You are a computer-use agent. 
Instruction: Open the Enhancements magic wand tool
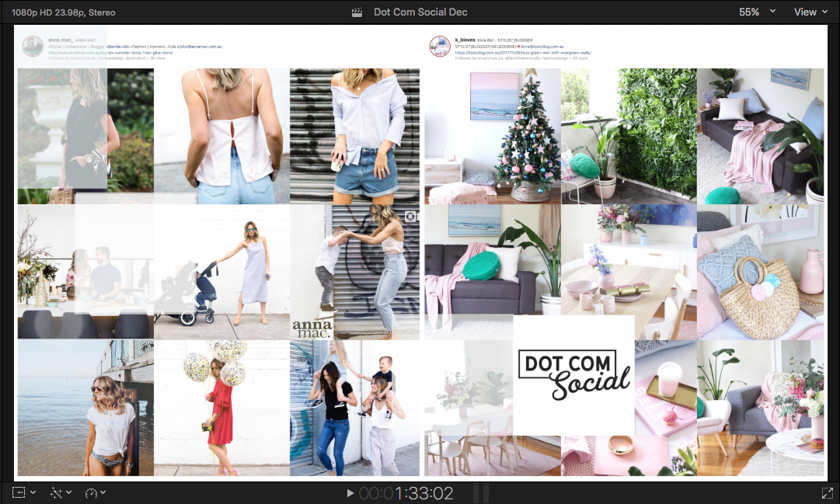coord(57,493)
